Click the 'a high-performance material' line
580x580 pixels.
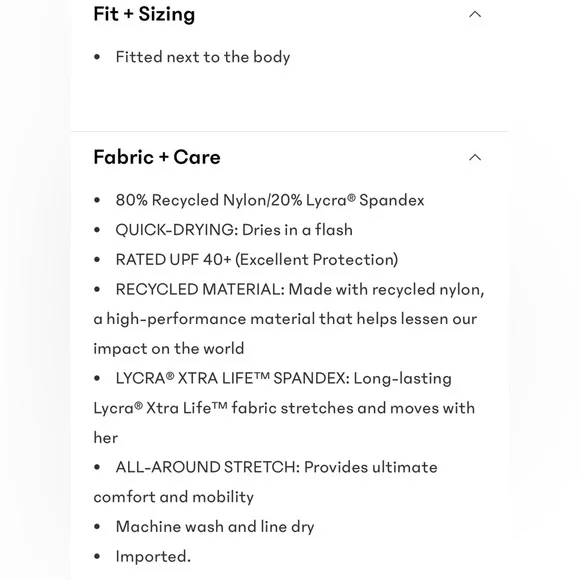tap(285, 319)
